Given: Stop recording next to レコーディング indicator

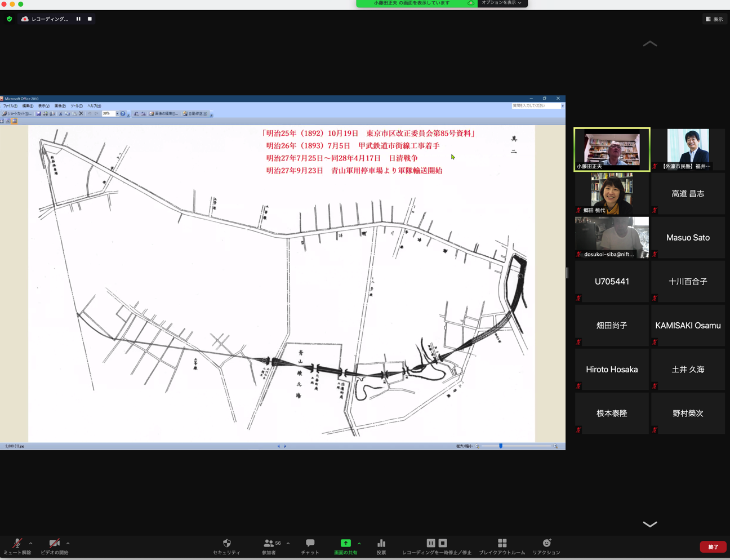Looking at the screenshot, I should (x=90, y=19).
